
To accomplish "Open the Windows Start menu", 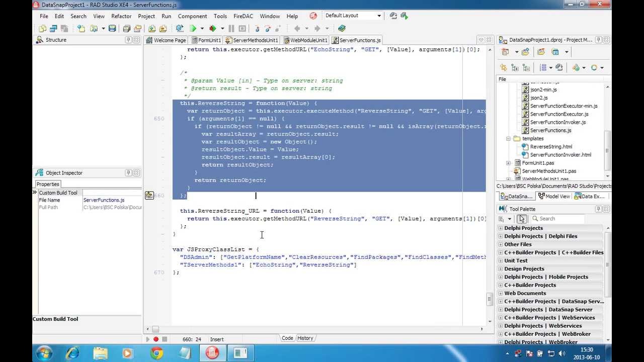I will tap(44, 353).
